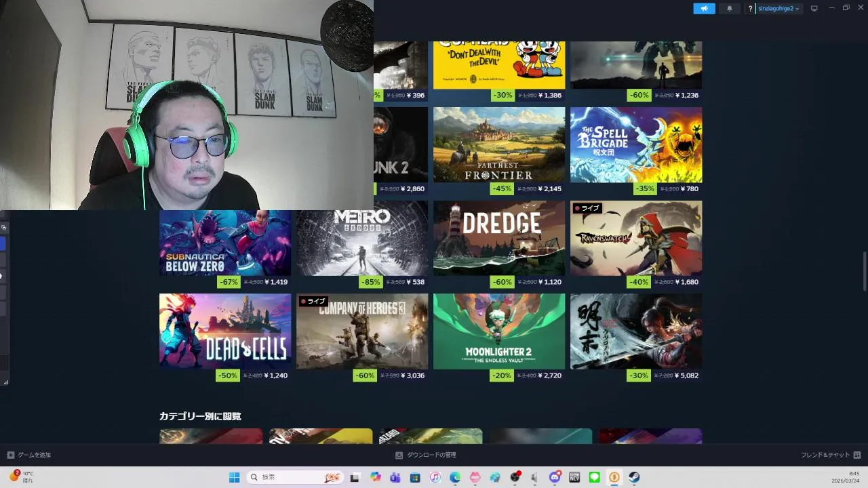Image resolution: width=868 pixels, height=488 pixels.
Task: Open the Ravenswatch game card
Action: 636,238
